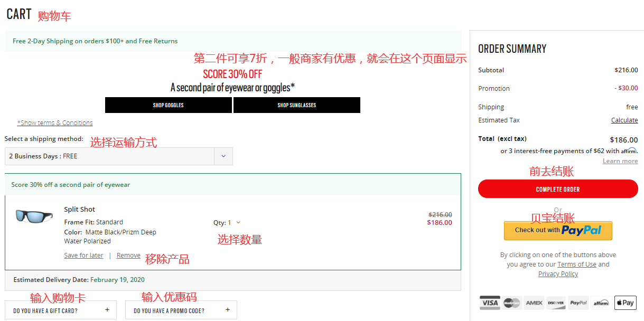Click the Shop Sunglasses button

pos(297,105)
